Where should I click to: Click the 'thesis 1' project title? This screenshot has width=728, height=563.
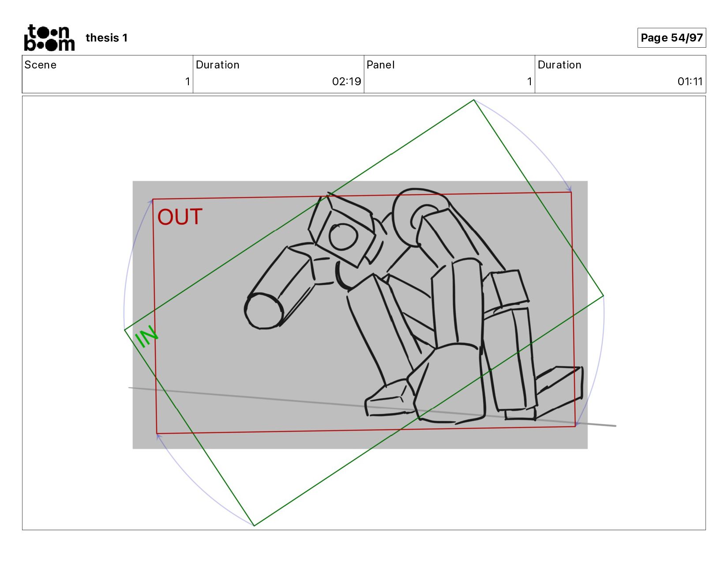106,38
